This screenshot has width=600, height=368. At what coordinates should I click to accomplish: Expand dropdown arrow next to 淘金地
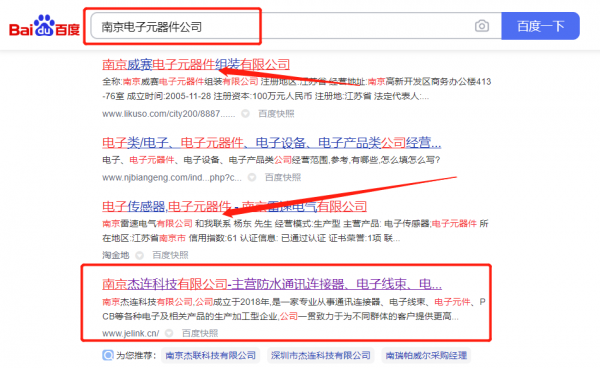point(140,255)
